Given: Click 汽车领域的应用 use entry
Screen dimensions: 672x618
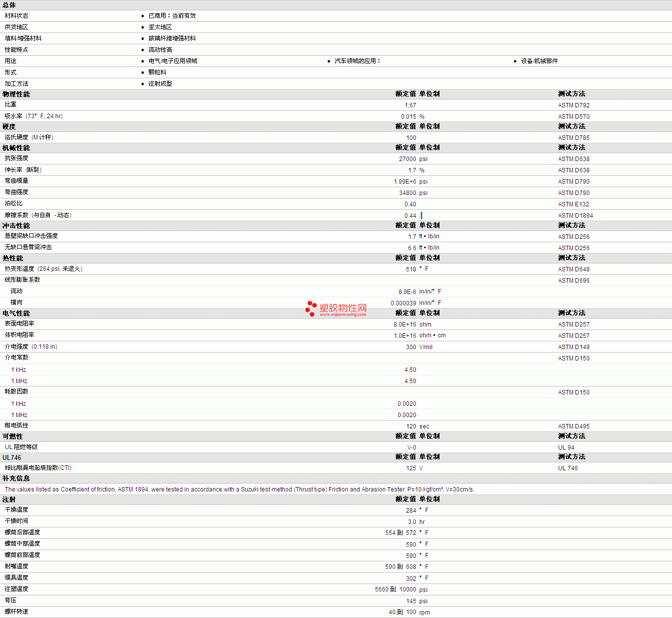Looking at the screenshot, I should click(357, 61).
